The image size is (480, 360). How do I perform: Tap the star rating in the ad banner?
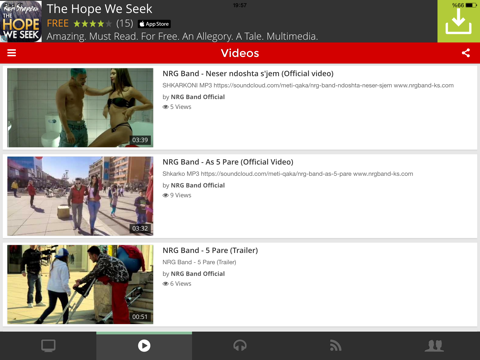(x=93, y=24)
